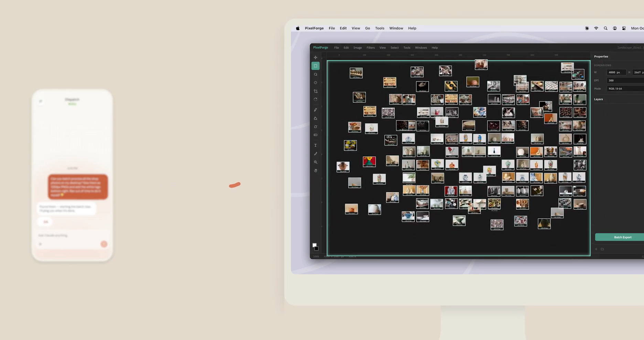The height and width of the screenshot is (340, 644).
Task: Open the Filters menu in PixelForge
Action: (371, 48)
